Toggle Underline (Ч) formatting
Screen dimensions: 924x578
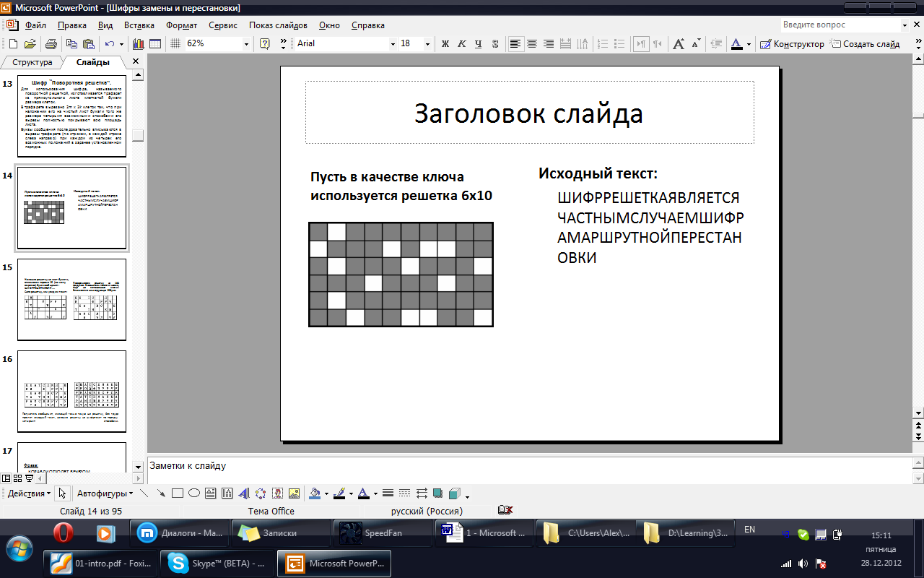479,43
